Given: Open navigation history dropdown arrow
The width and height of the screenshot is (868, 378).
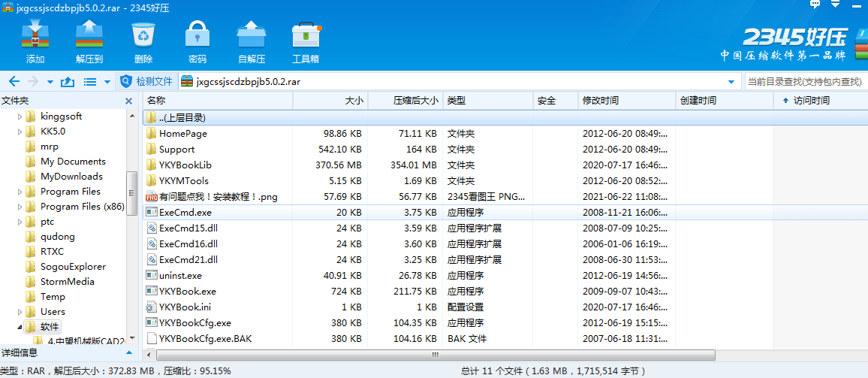Looking at the screenshot, I should pos(50,82).
